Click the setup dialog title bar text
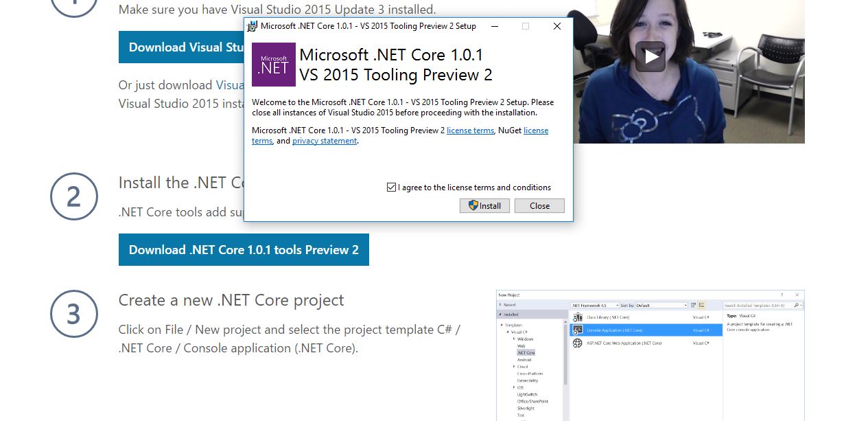Screen dimensions: 868x421 [368, 26]
